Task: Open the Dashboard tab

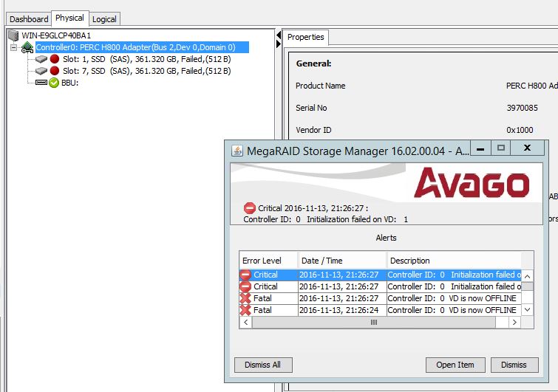Action: (29, 19)
